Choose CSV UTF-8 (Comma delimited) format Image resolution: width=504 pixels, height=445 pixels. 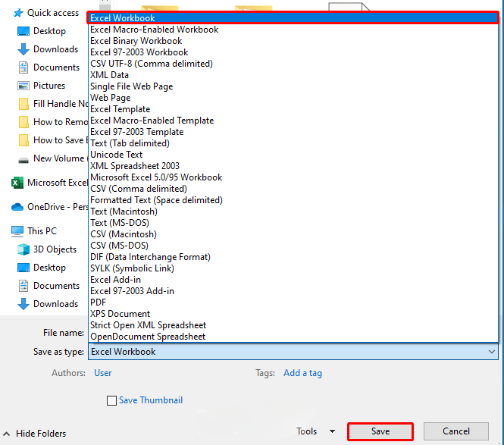293,64
